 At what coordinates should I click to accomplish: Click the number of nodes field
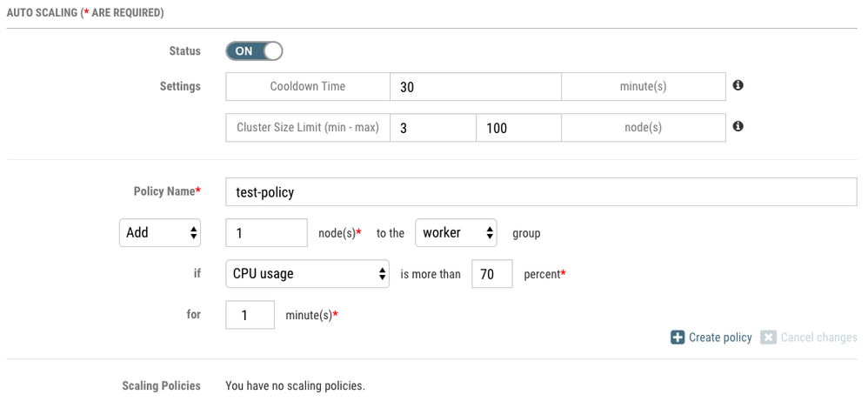(266, 232)
